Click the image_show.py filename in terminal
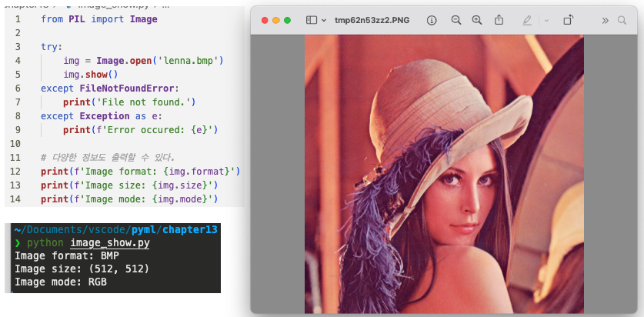Screen dimensions: 644x317 coord(109,243)
